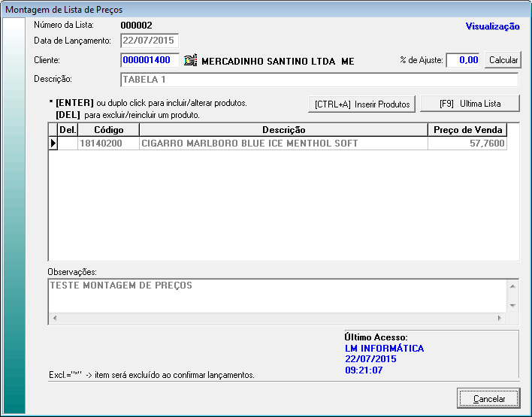Image resolution: width=532 pixels, height=417 pixels.
Task: Click the Descrição field containing TABELA 1
Action: pos(319,80)
